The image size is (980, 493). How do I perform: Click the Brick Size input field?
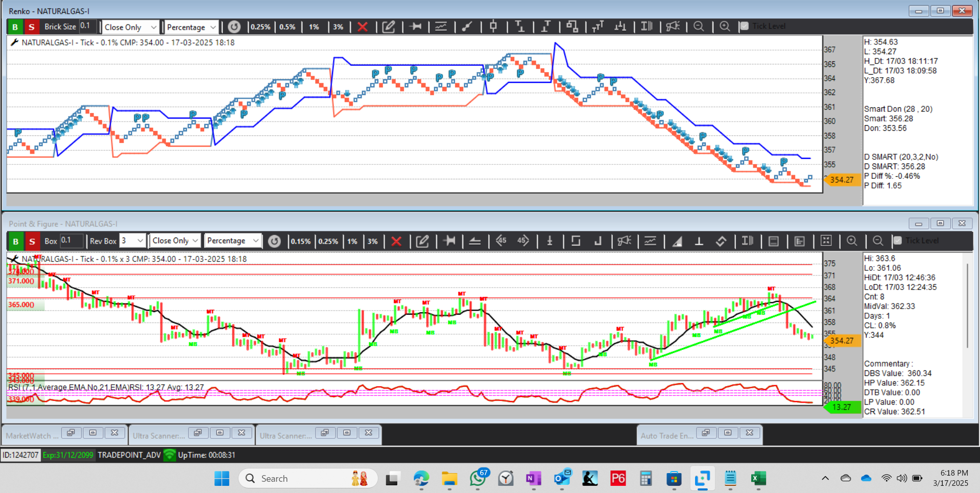87,27
